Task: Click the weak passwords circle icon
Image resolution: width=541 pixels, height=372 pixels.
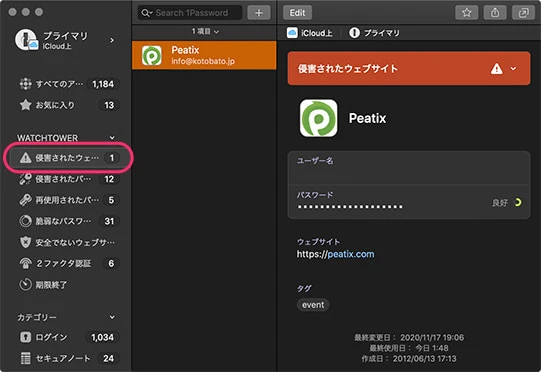Action: (26, 221)
